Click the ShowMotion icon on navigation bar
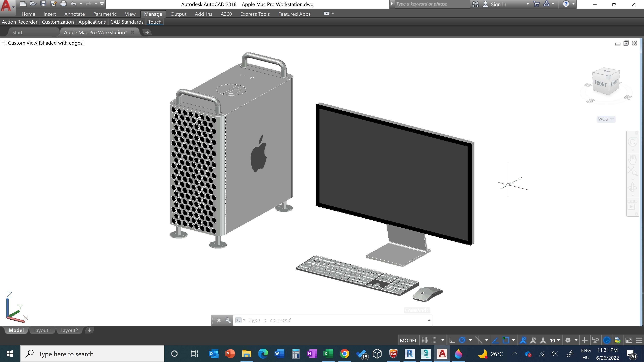 tap(632, 205)
